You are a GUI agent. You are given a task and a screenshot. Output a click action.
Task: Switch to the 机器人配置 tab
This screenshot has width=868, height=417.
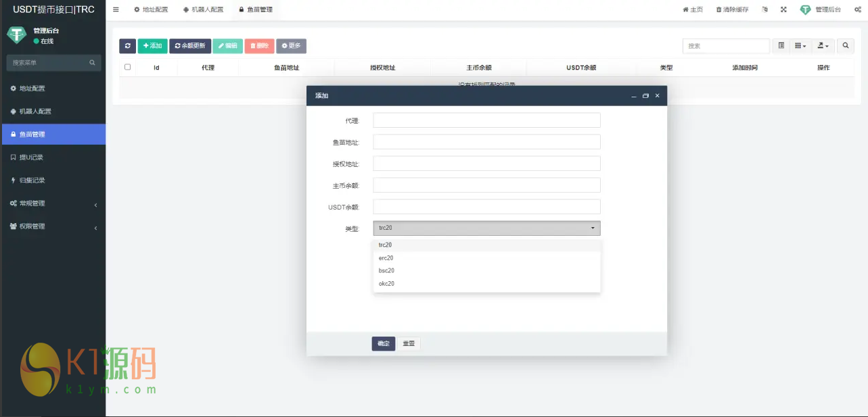point(203,9)
